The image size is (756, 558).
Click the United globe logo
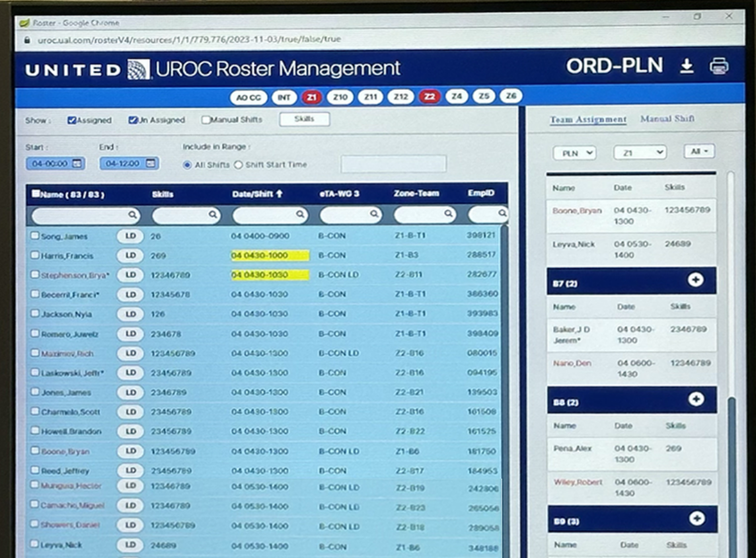pos(138,69)
